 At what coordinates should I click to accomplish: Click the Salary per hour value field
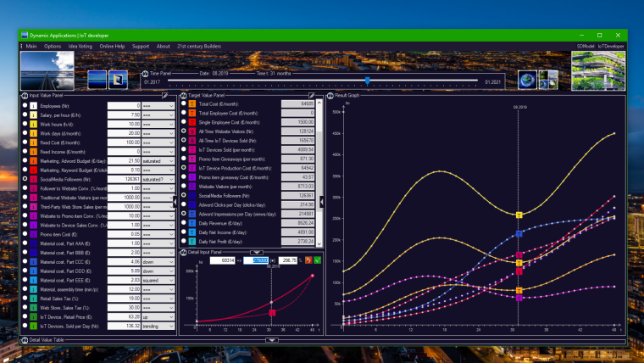click(124, 114)
